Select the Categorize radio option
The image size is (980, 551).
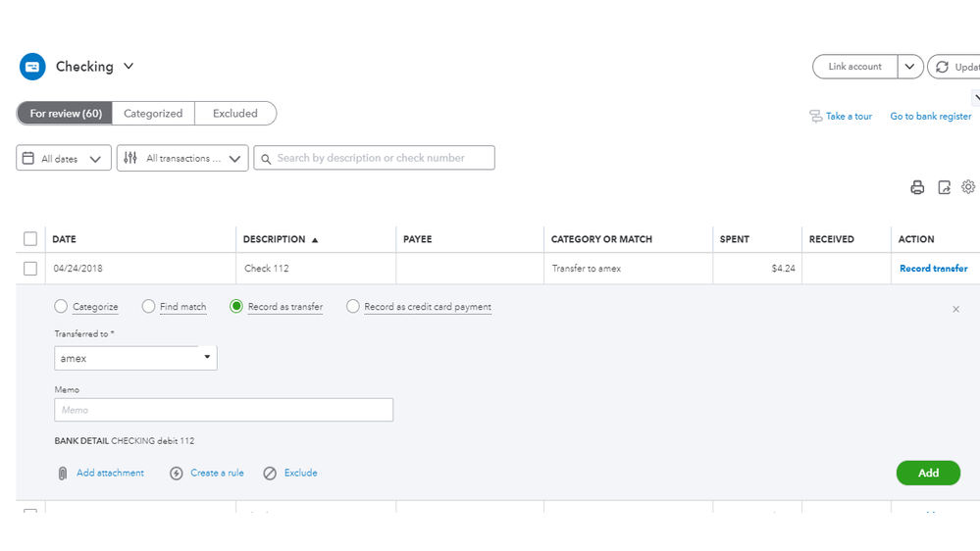click(x=62, y=307)
